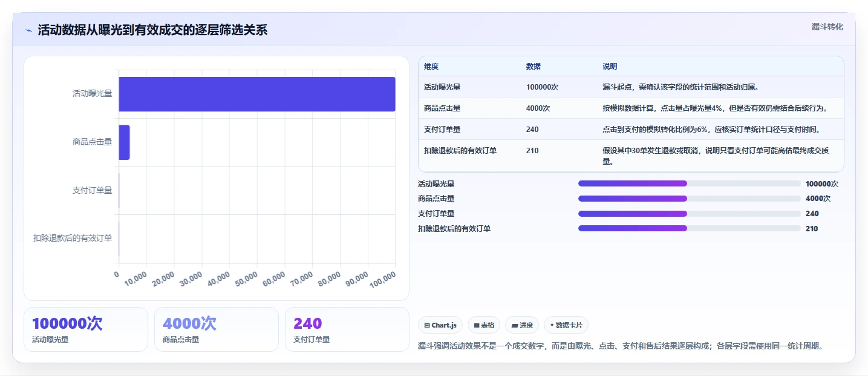Click description starting 假设其中30单
This screenshot has width=868, height=376.
coord(716,156)
